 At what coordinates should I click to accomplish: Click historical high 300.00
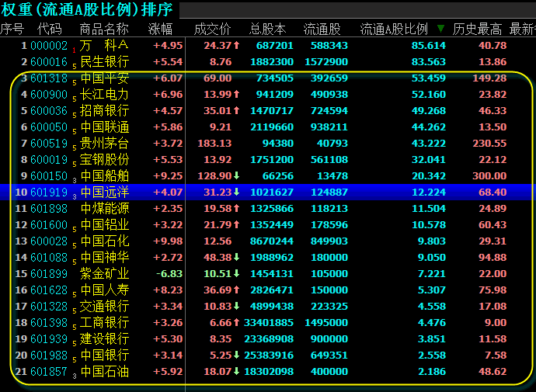(489, 176)
